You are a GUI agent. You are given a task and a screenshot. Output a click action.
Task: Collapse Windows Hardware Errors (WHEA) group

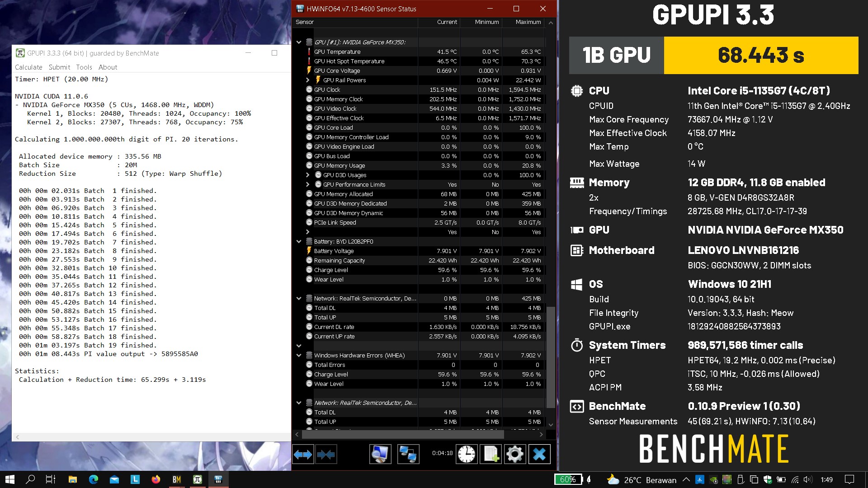point(299,355)
